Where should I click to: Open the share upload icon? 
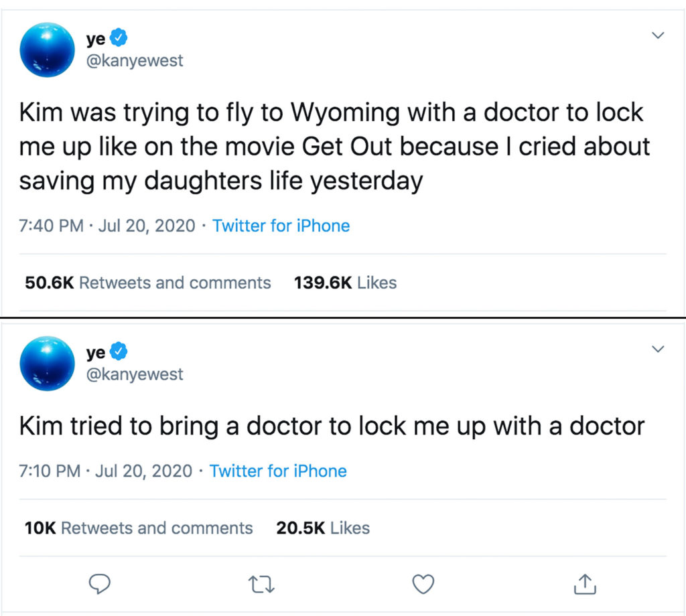point(585,584)
